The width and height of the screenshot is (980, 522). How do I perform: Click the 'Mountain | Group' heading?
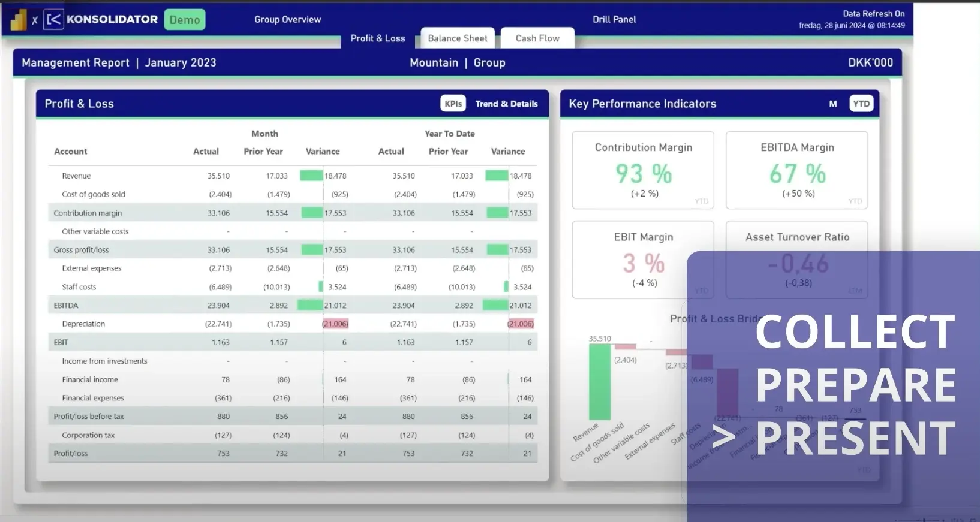click(458, 62)
